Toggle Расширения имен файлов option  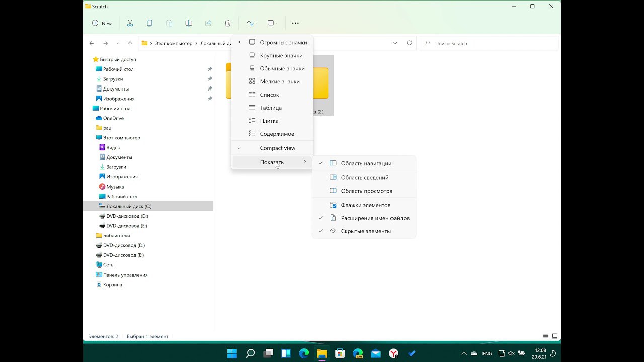tap(364, 218)
